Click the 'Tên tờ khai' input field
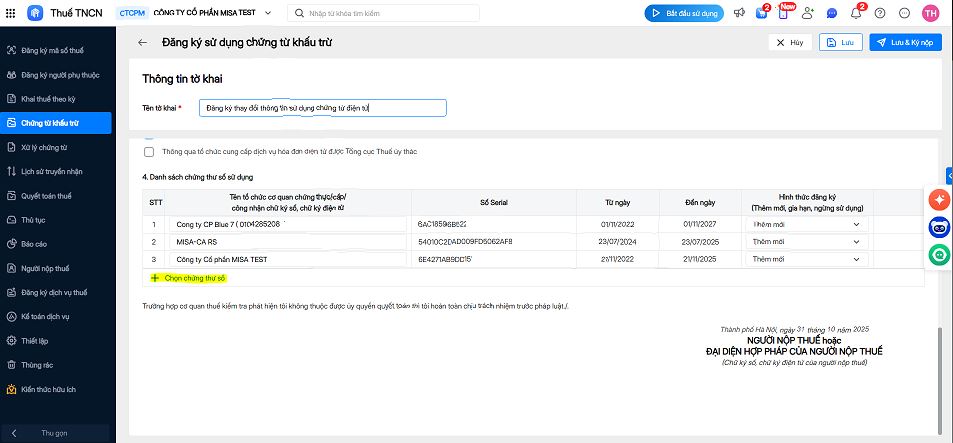Image resolution: width=953 pixels, height=443 pixels. click(322, 107)
